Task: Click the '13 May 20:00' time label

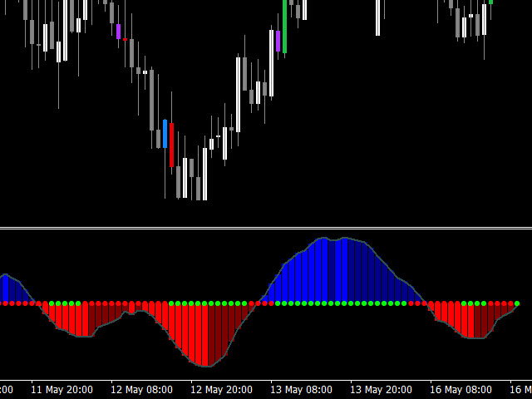Action: tap(381, 390)
